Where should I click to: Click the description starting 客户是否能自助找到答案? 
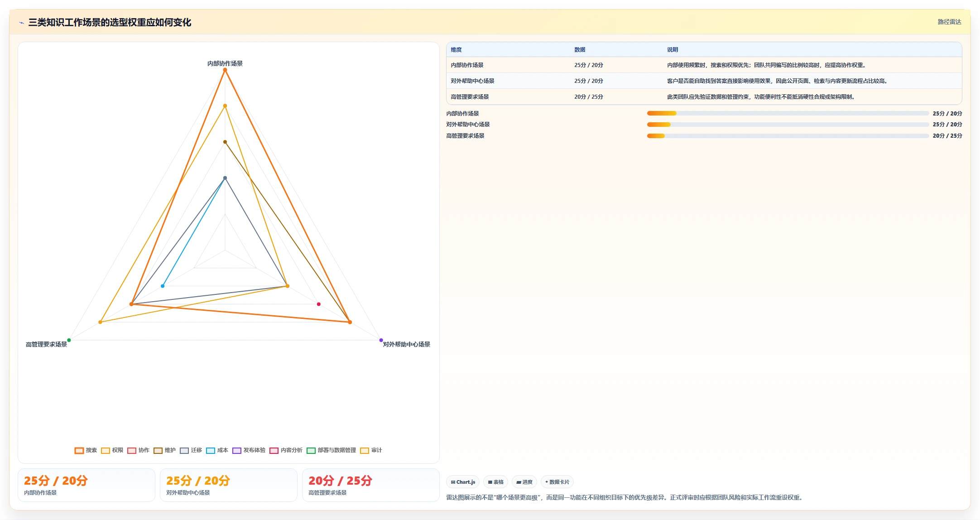click(778, 81)
